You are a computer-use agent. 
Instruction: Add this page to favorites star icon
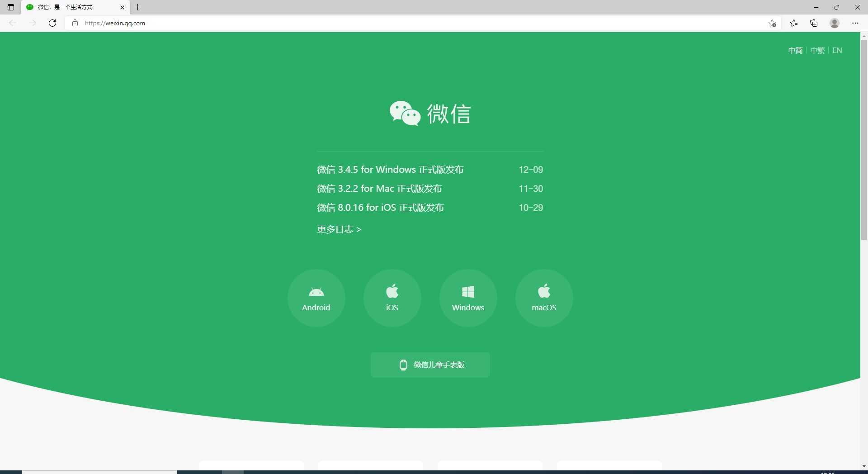tap(772, 23)
